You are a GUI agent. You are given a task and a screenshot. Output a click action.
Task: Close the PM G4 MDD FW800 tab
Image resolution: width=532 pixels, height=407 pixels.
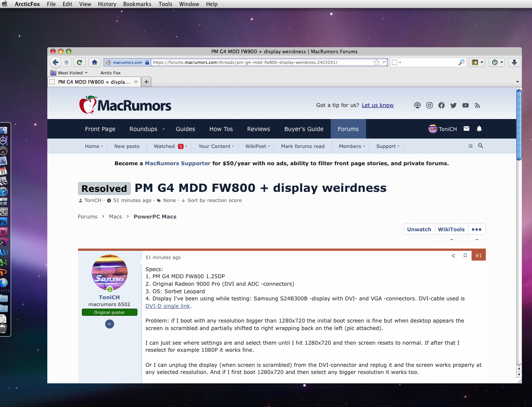pos(136,82)
